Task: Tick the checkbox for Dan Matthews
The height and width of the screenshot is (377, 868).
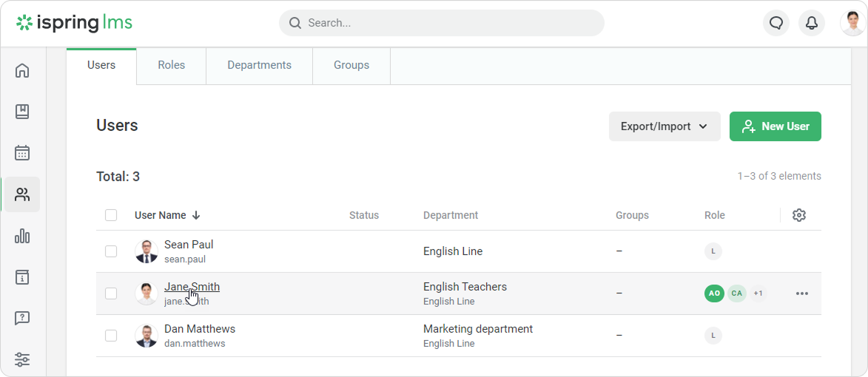Action: click(111, 336)
